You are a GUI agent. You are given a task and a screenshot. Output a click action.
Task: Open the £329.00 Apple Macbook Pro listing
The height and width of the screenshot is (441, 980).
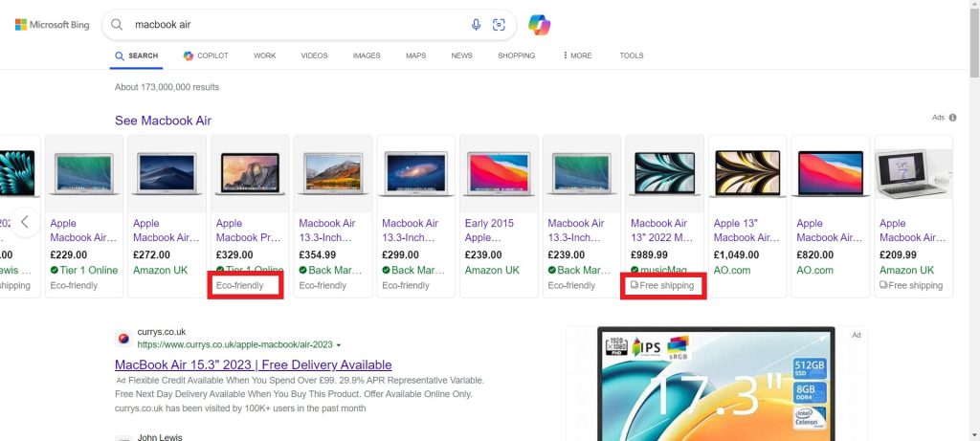click(250, 231)
